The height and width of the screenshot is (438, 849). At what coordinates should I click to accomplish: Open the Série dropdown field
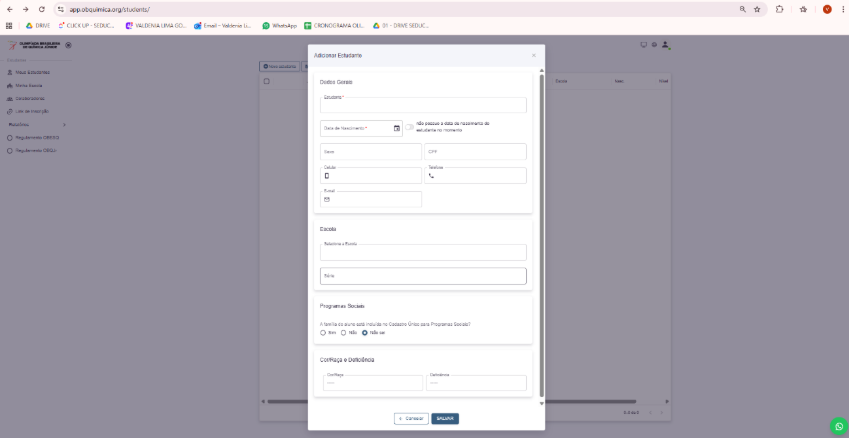tap(422, 276)
